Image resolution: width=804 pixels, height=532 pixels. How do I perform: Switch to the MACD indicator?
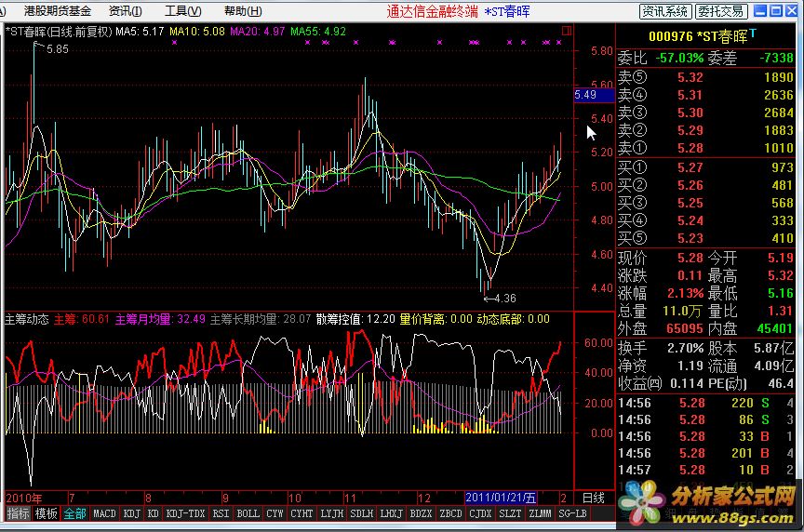pos(104,513)
